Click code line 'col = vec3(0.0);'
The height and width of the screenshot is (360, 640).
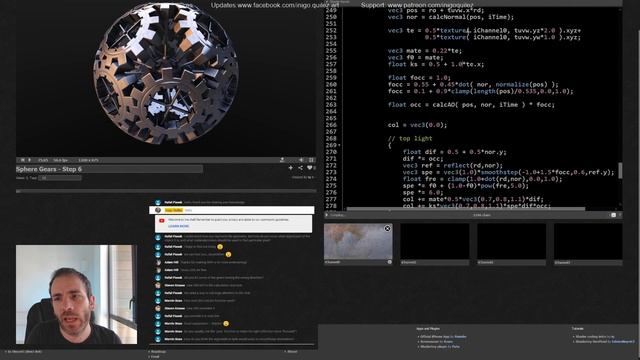(x=417, y=125)
